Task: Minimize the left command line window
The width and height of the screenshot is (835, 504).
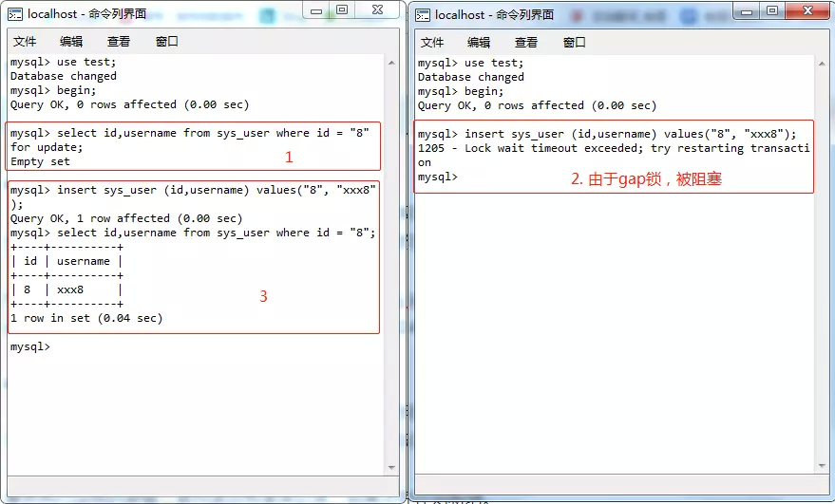Action: 318,9
